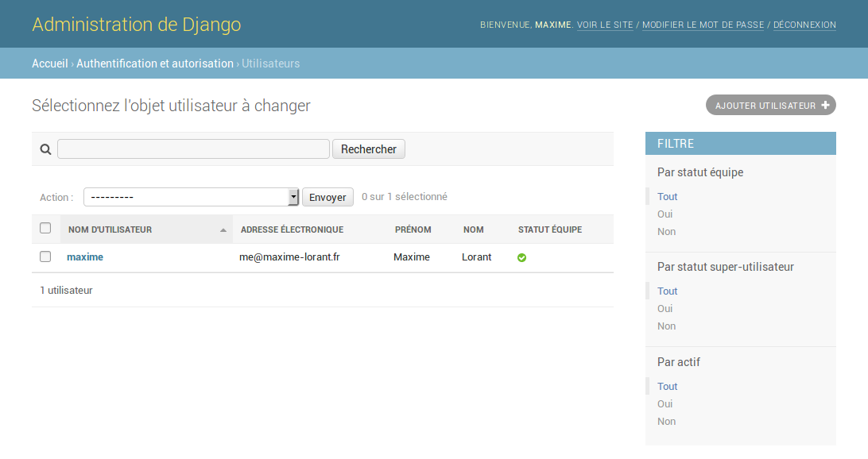Check the checkbox for user maxime

tap(45, 256)
